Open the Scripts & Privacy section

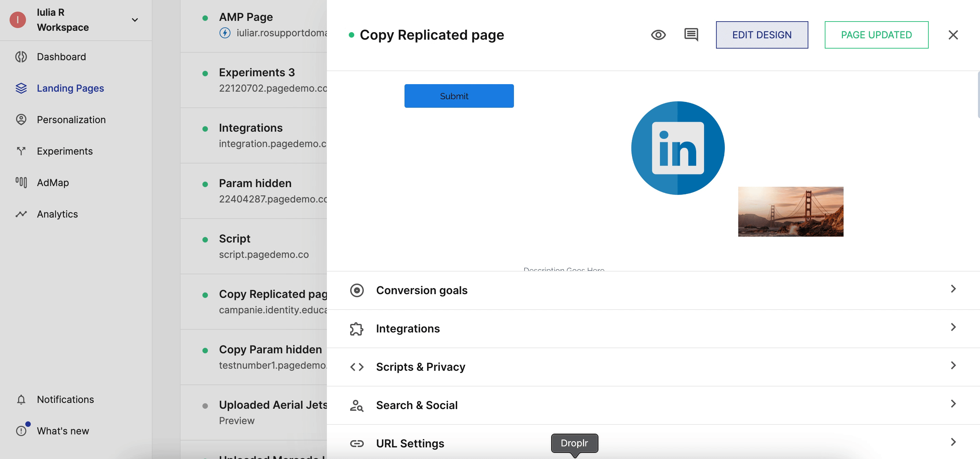click(x=653, y=367)
